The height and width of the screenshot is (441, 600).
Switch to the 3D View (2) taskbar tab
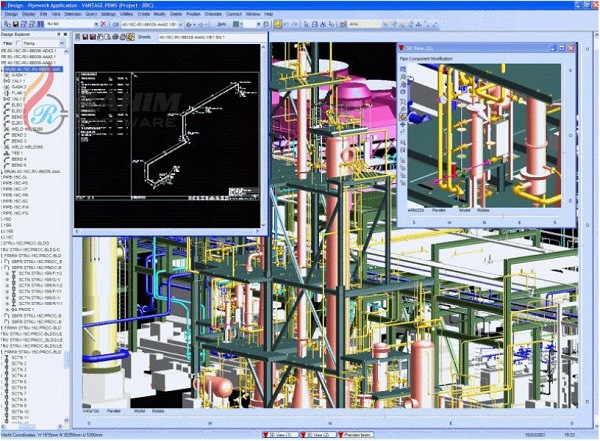coord(318,435)
